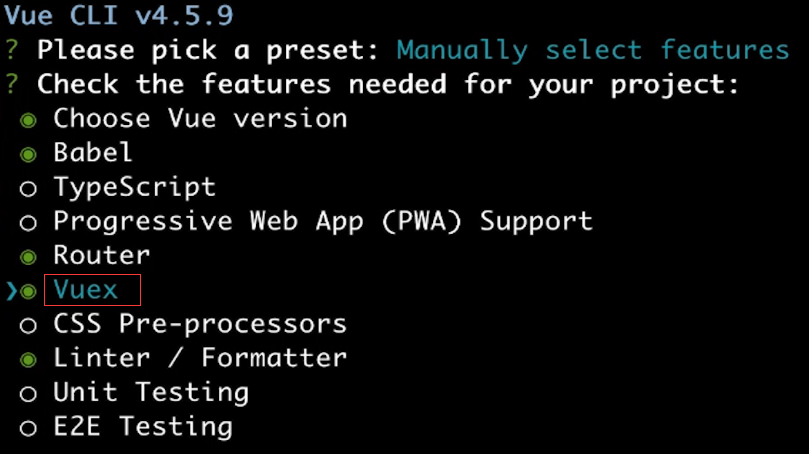Enable the TypeScript empty circle

pyautogui.click(x=28, y=188)
